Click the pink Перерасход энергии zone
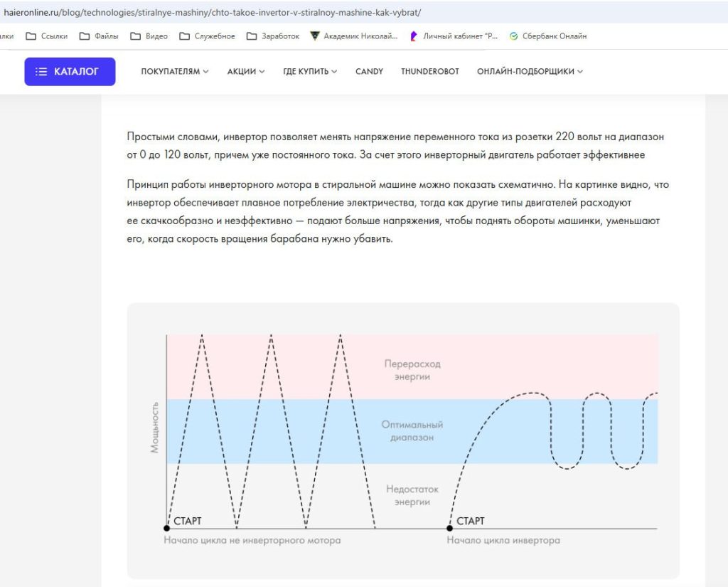Screen dimensions: 728x587 pos(412,369)
